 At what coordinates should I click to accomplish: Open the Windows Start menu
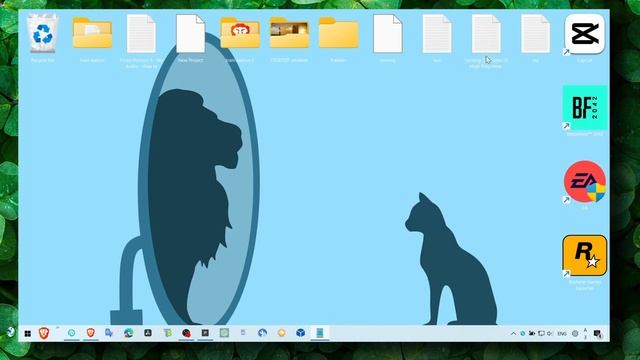pos(27,333)
